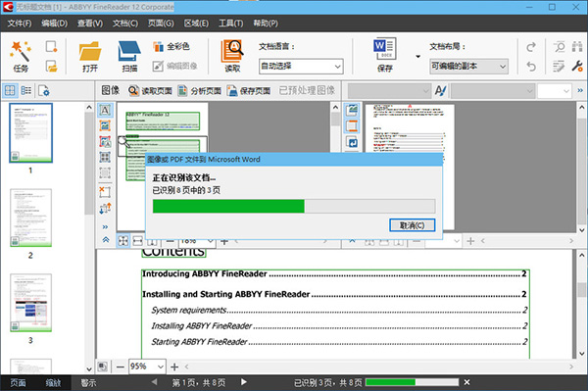Select the order areas tool
588x391 pixels.
(105, 208)
